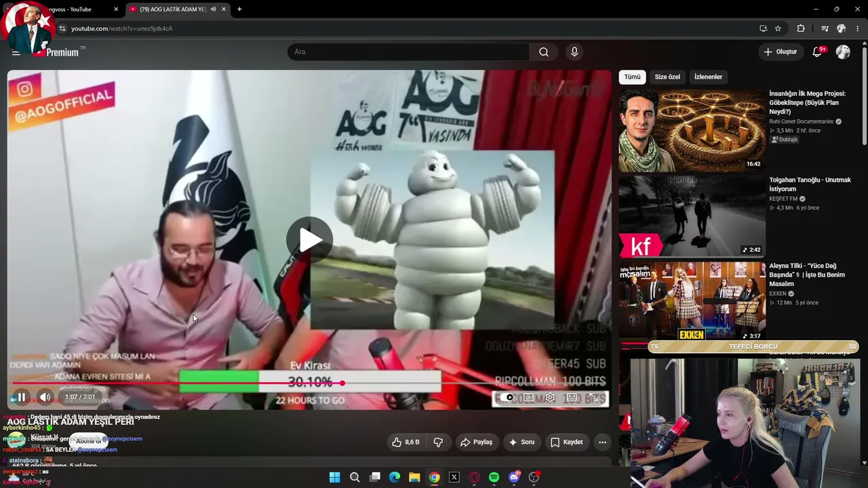The image size is (868, 488).
Task: Mute the tab using its audio icon
Action: point(213,9)
